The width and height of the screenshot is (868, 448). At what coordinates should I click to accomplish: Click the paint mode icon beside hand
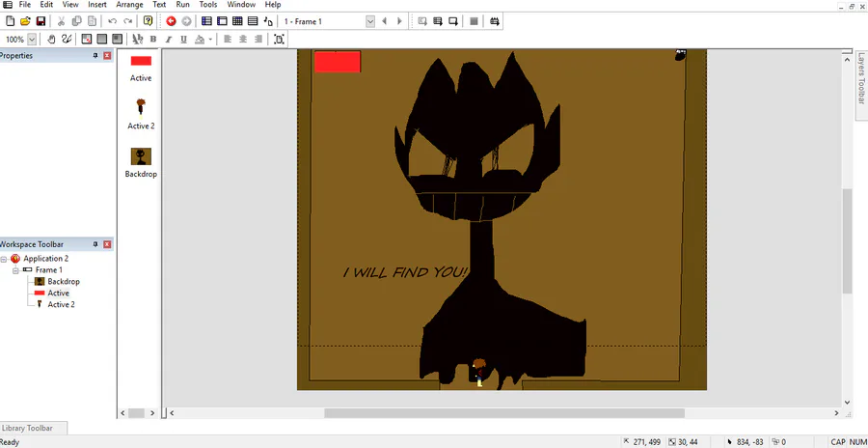[67, 39]
